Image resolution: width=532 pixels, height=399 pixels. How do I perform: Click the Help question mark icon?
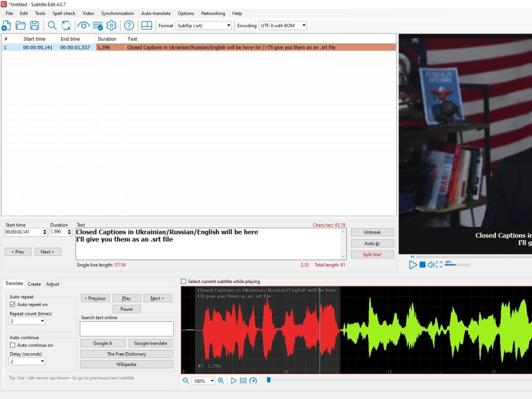pyautogui.click(x=129, y=26)
